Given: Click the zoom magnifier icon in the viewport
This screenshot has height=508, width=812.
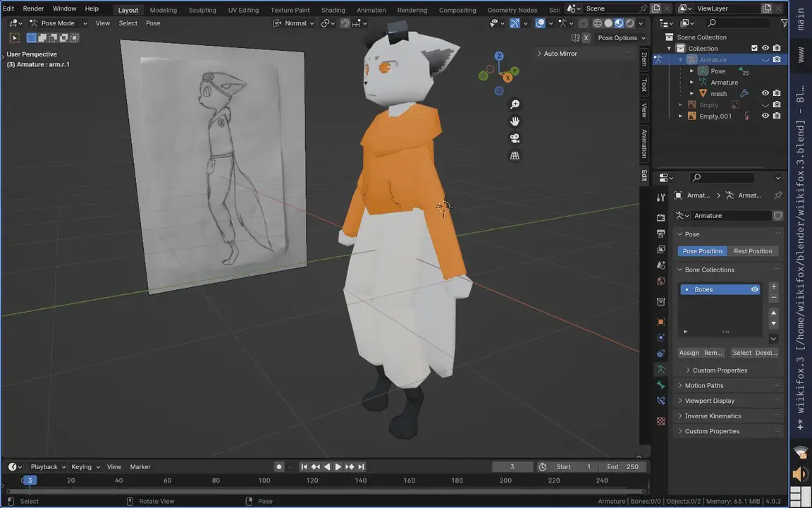Looking at the screenshot, I should click(x=515, y=104).
